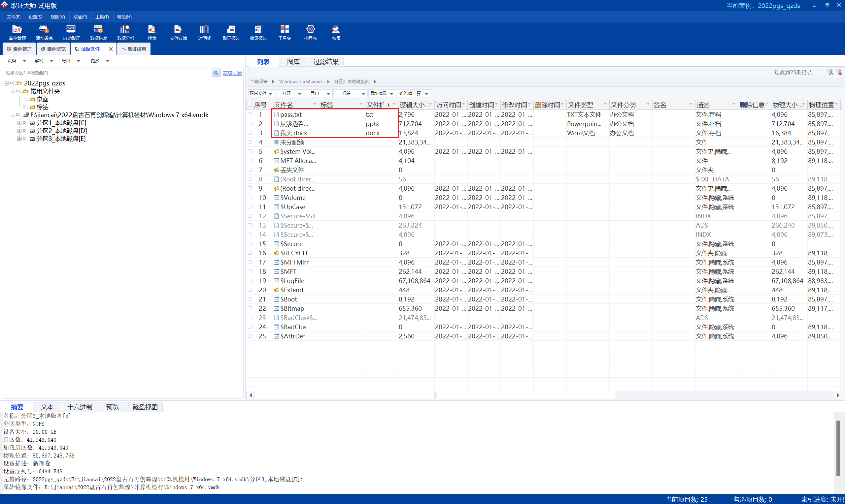The image size is (845, 504).
Task: Open the 数据分析 tool
Action: point(125,33)
